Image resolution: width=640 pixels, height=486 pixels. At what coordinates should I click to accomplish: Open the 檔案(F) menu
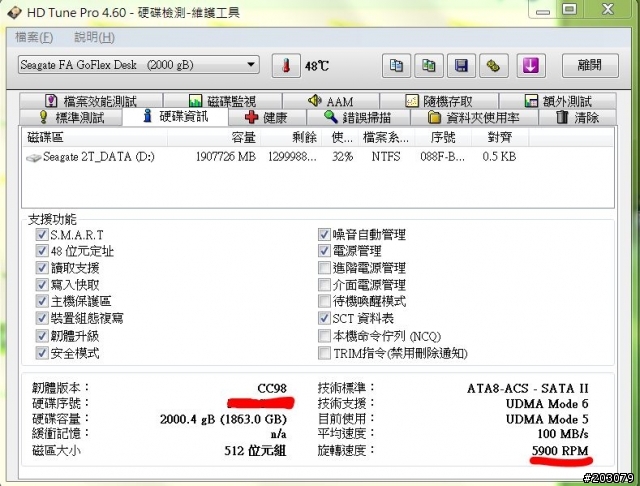tap(34, 38)
